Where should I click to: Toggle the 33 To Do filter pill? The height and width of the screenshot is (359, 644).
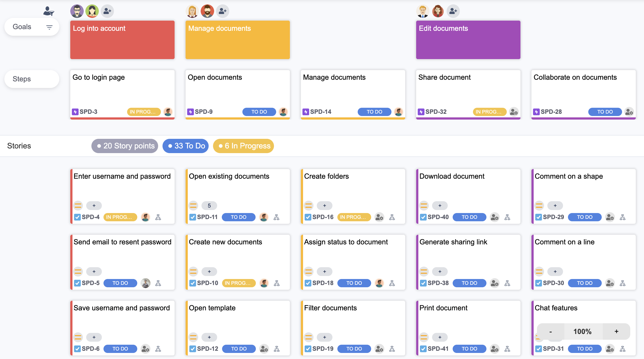186,146
